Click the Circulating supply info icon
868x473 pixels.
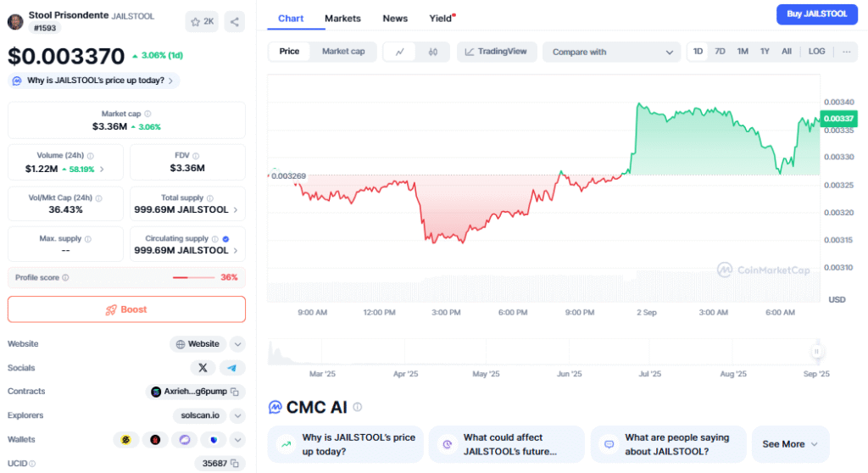pos(214,239)
